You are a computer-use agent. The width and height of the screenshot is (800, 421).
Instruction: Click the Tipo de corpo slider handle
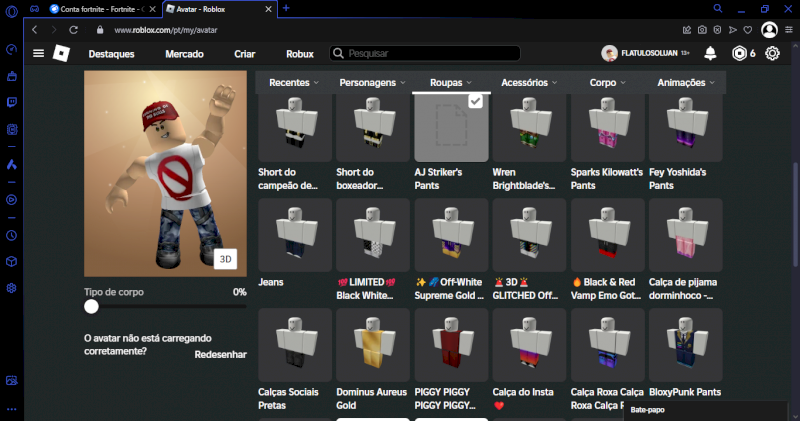coord(92,308)
